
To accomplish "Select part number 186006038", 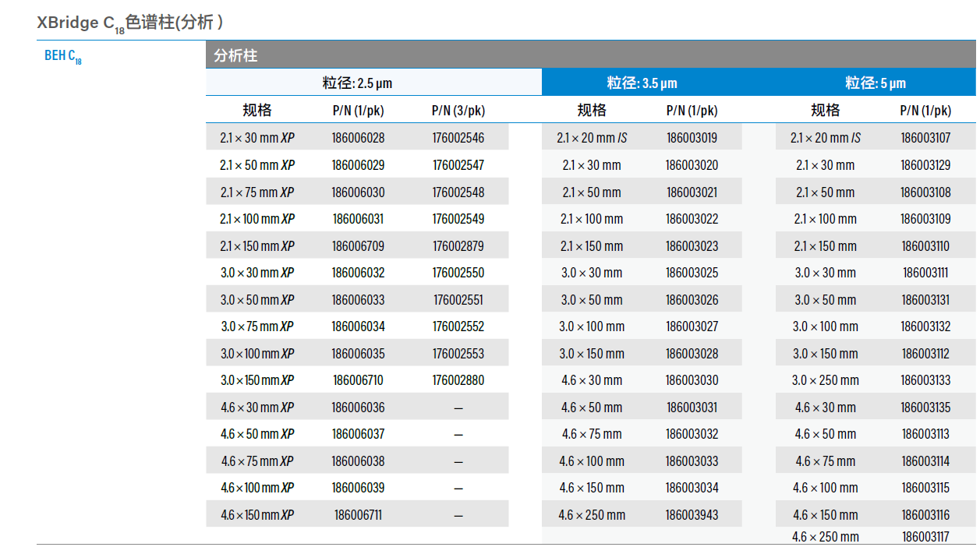I will pyautogui.click(x=358, y=461).
